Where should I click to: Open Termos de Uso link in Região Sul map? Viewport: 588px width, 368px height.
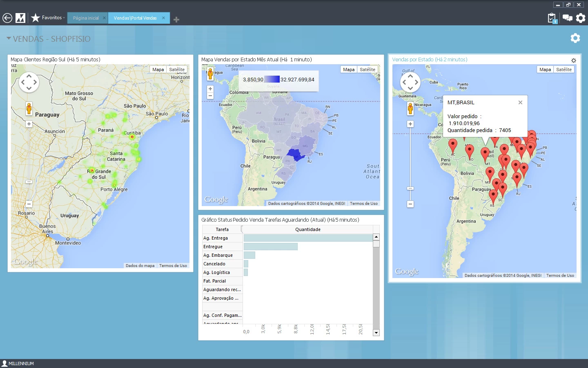point(173,266)
